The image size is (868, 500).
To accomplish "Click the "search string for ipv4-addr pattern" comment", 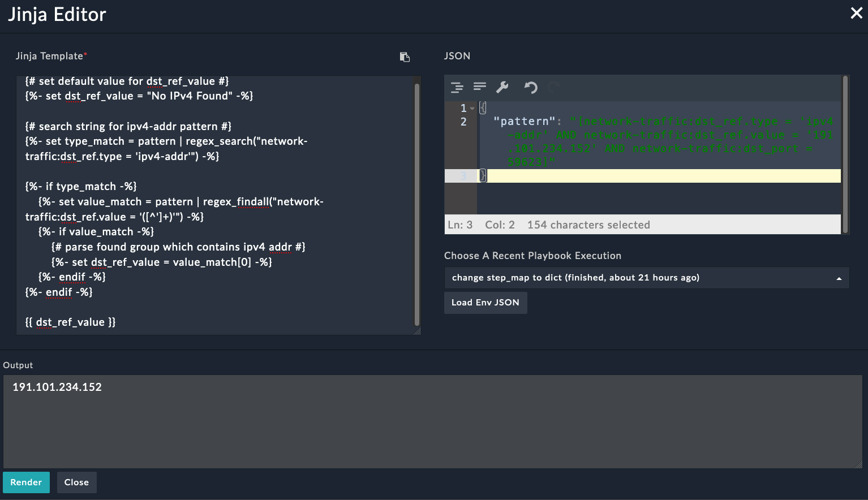I will pyautogui.click(x=128, y=127).
